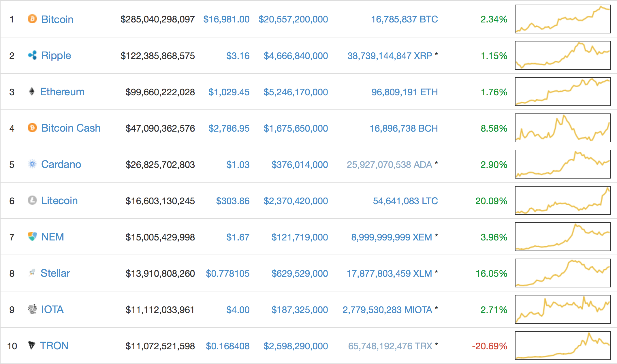Screen dimensions: 617x364
Task: View the IOTA 7-day price chart
Action: tap(563, 309)
